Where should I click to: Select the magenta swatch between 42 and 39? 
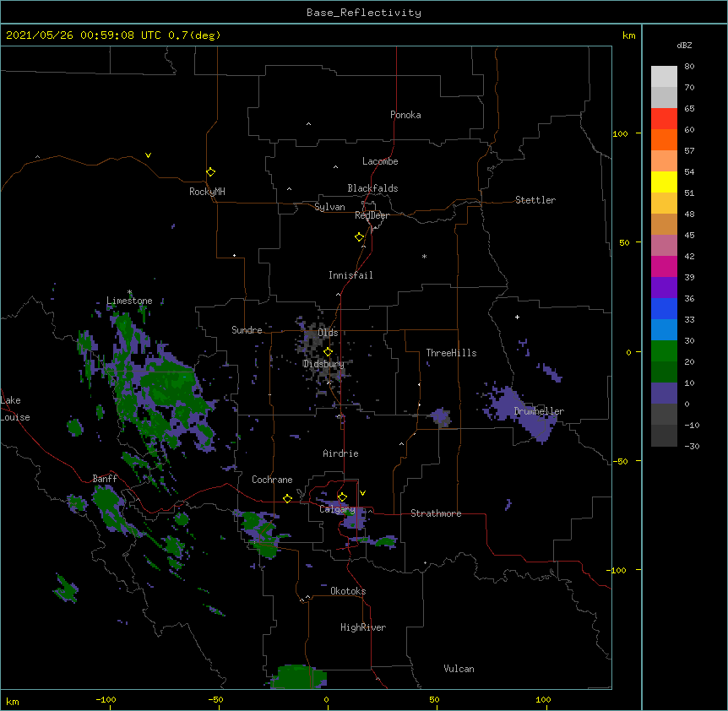tap(664, 266)
